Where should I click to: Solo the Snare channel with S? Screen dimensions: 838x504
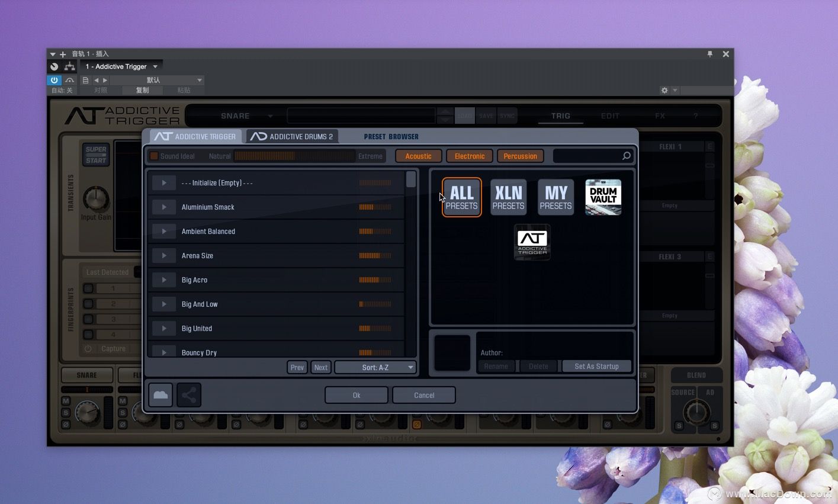point(66,413)
